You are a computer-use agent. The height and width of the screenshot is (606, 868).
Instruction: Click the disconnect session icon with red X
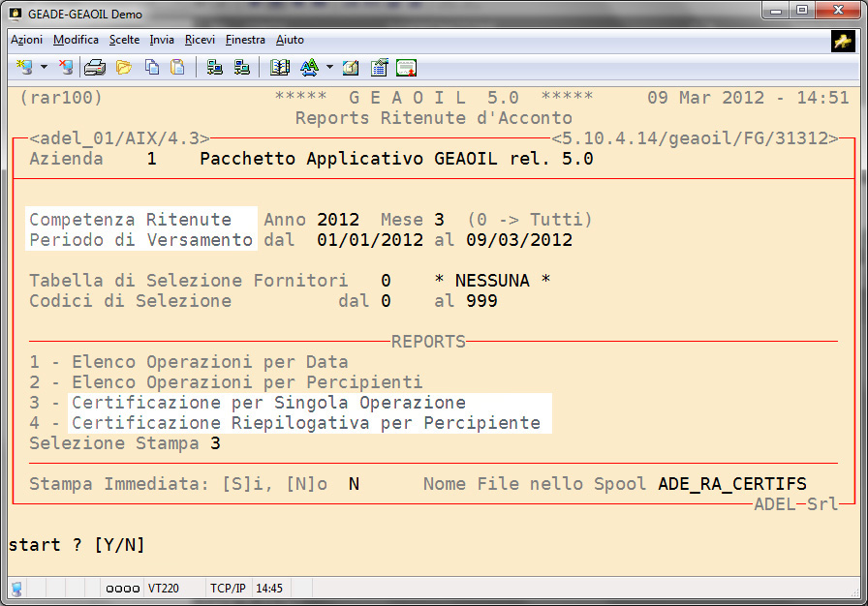coord(65,68)
